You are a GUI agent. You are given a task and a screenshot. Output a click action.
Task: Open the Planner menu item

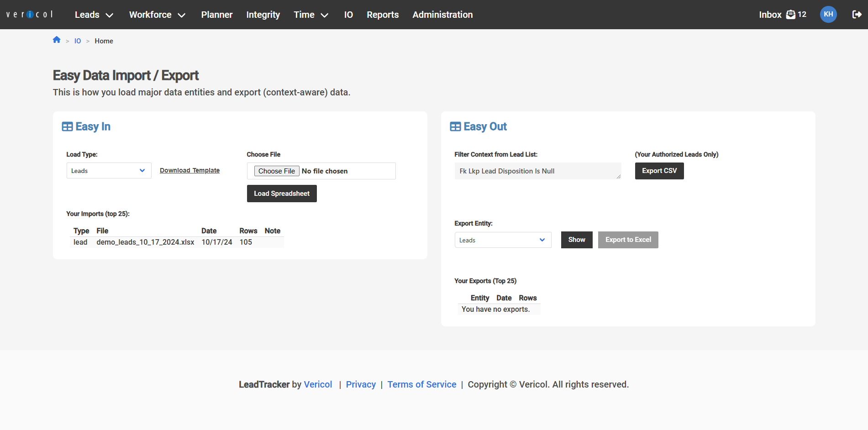pyautogui.click(x=217, y=15)
